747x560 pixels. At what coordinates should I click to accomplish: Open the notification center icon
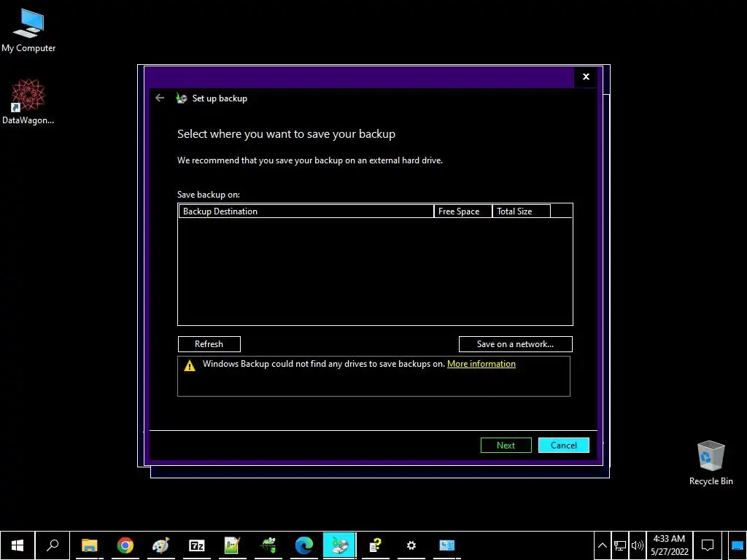pos(708,545)
